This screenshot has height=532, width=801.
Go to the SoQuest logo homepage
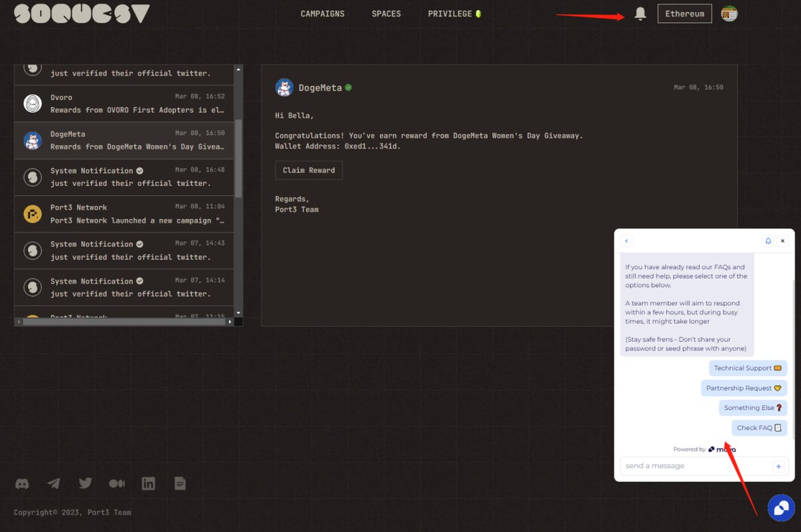pyautogui.click(x=82, y=13)
